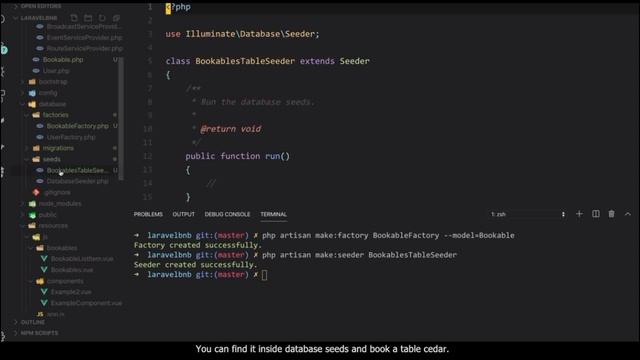Screen dimensions: 640x360
Task: Open the .gitignore file
Action: 57,192
